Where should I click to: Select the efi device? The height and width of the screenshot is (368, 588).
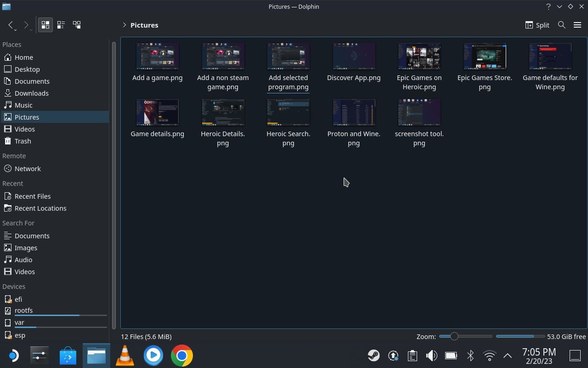pyautogui.click(x=55, y=299)
